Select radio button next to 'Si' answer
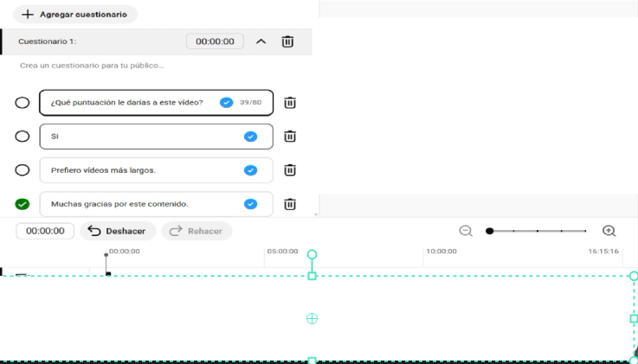The width and height of the screenshot is (638, 364). pyautogui.click(x=23, y=137)
